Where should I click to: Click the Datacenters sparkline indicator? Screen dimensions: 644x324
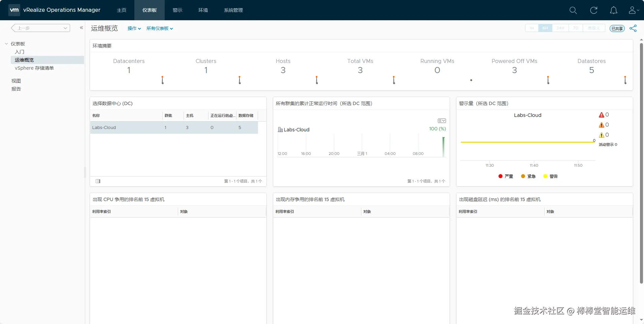click(162, 80)
